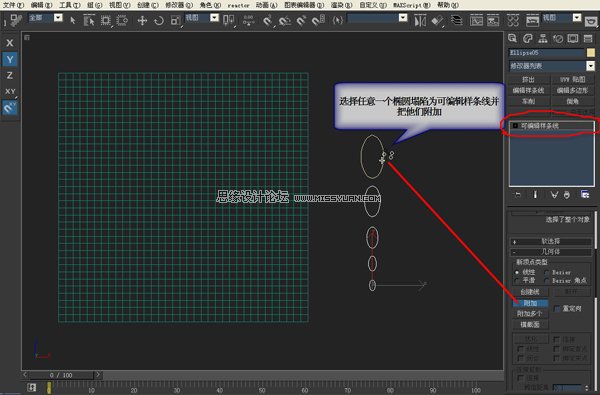600x395 pixels.
Task: Activate the Select and Scale tool
Action: pyautogui.click(x=176, y=20)
